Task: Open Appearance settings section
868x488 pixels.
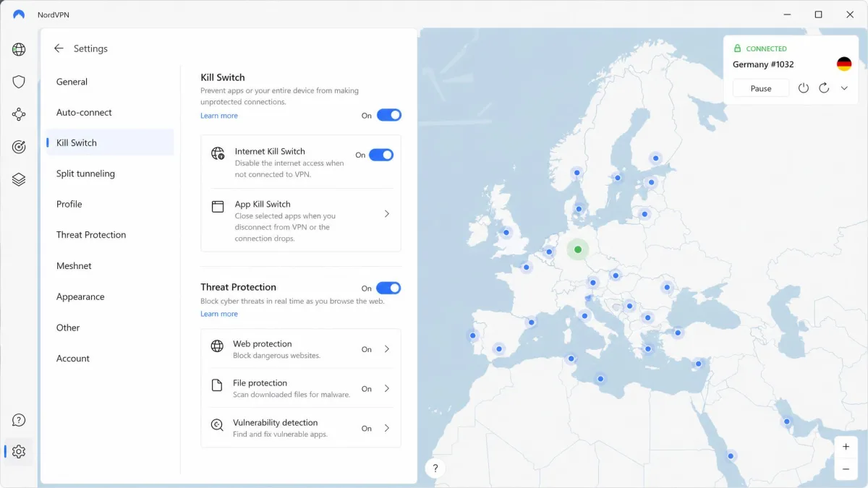Action: [110, 296]
